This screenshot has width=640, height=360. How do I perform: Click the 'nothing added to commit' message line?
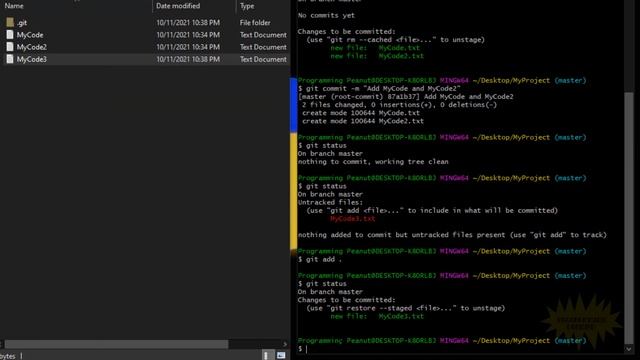(452, 235)
